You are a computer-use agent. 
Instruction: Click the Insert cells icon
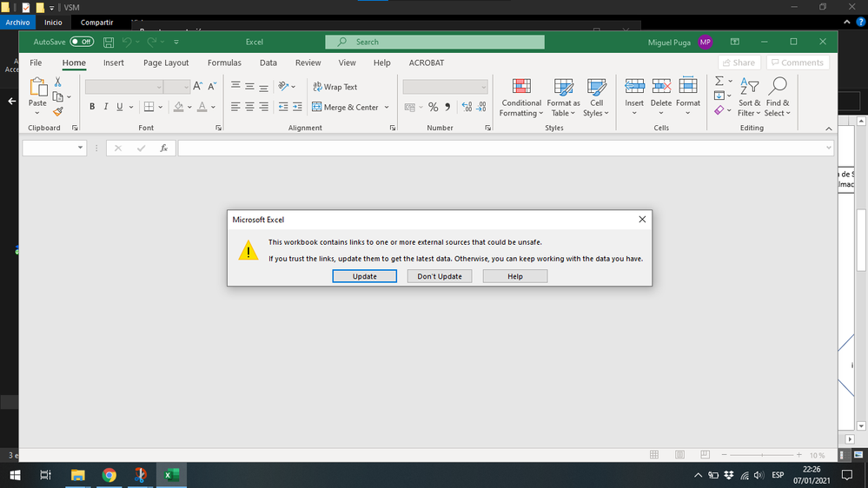pyautogui.click(x=634, y=86)
